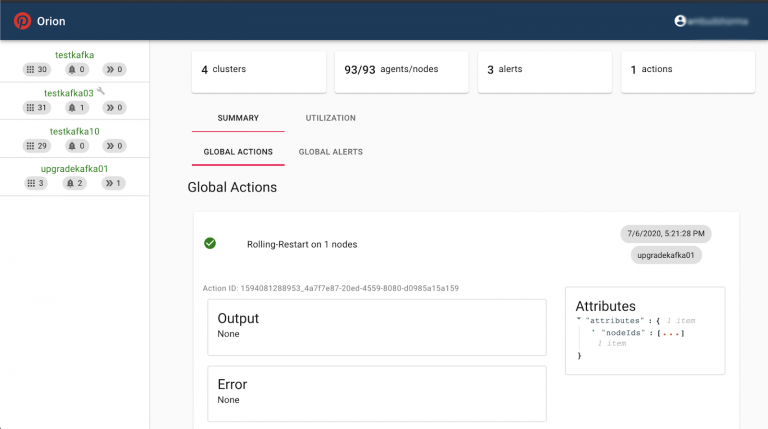The height and width of the screenshot is (429, 768).
Task: Click the 3 alerts summary card
Action: (x=544, y=70)
